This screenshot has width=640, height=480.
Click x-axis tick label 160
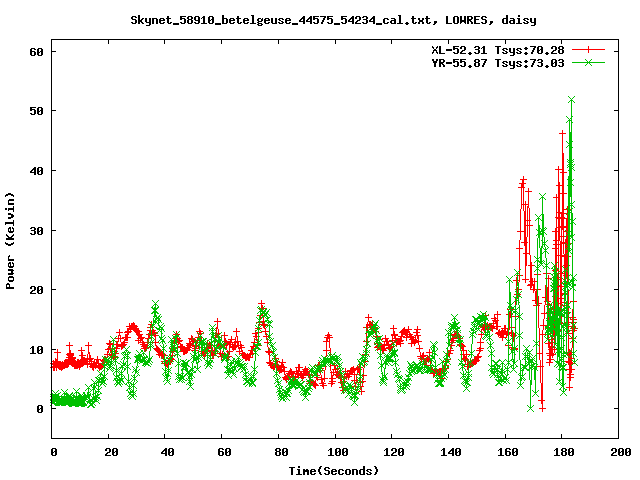tap(507, 452)
